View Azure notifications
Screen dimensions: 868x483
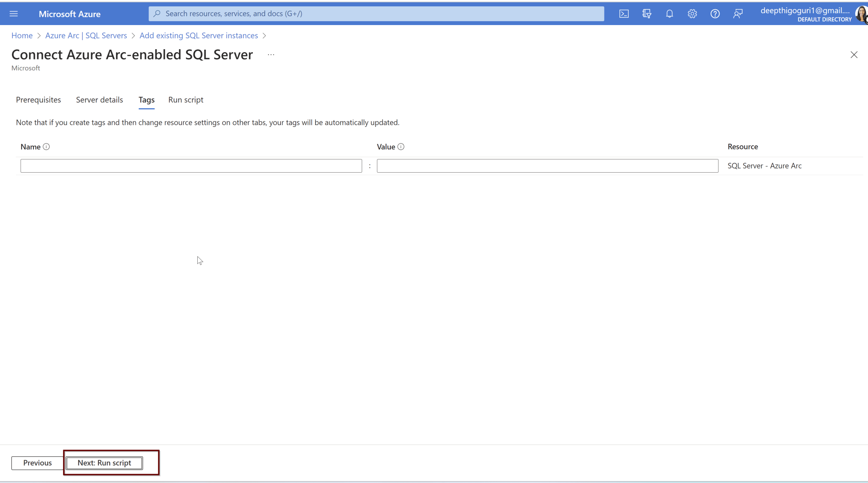point(669,13)
